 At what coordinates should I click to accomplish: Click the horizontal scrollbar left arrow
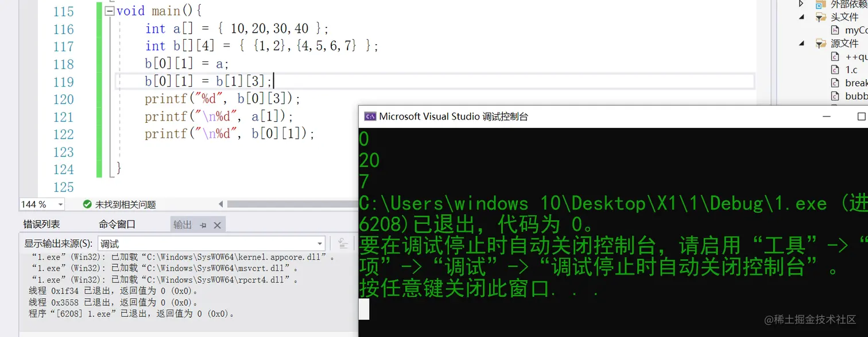point(221,204)
